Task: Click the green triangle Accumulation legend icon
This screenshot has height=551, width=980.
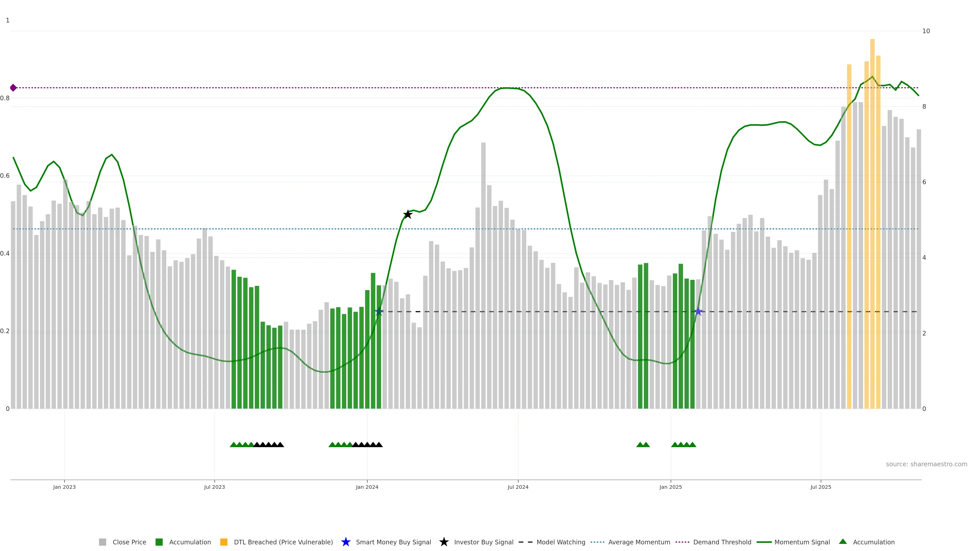Action: click(843, 542)
